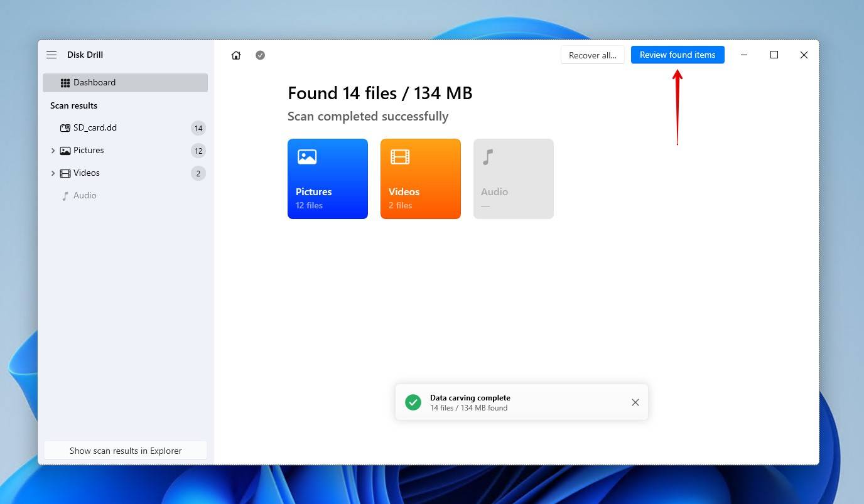Open the hamburger menu in Disk Drill
The height and width of the screenshot is (504, 864).
point(51,55)
